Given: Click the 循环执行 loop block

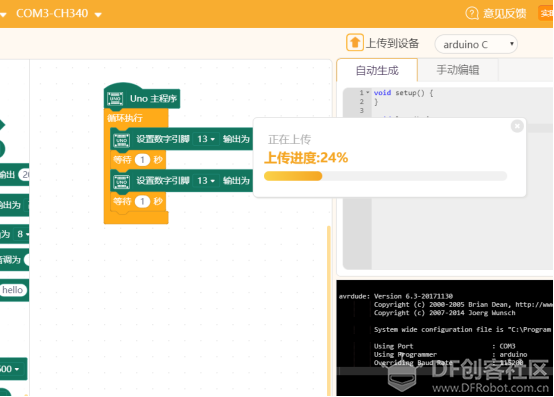Looking at the screenshot, I should pyautogui.click(x=125, y=118).
